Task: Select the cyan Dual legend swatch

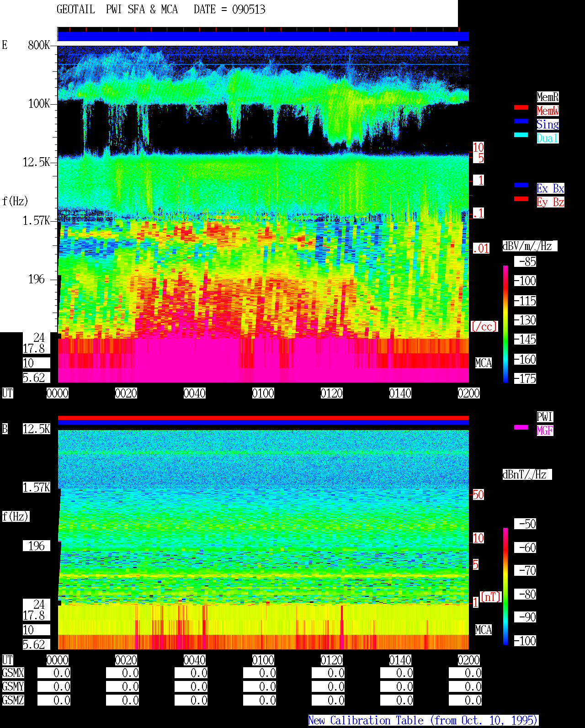Action: [521, 135]
